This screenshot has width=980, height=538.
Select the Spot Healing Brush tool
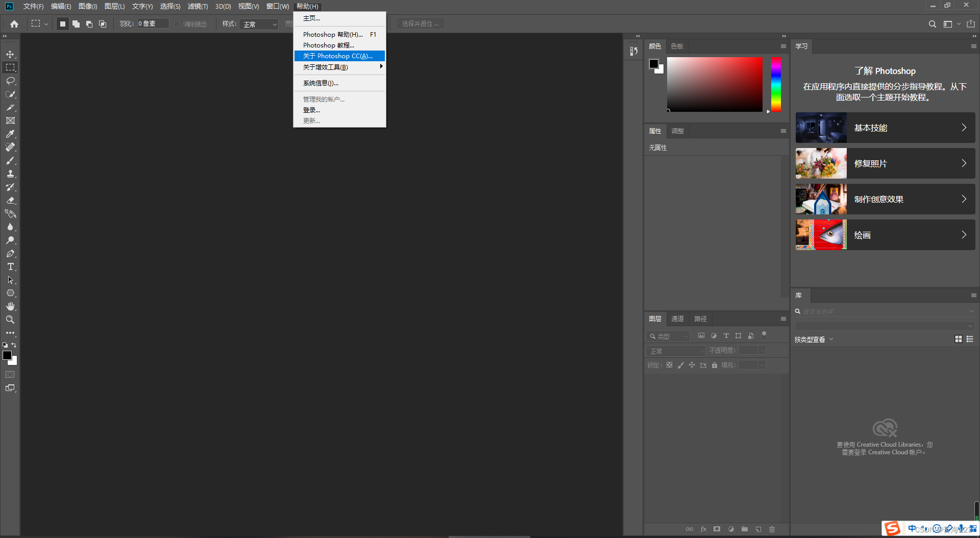(x=10, y=147)
